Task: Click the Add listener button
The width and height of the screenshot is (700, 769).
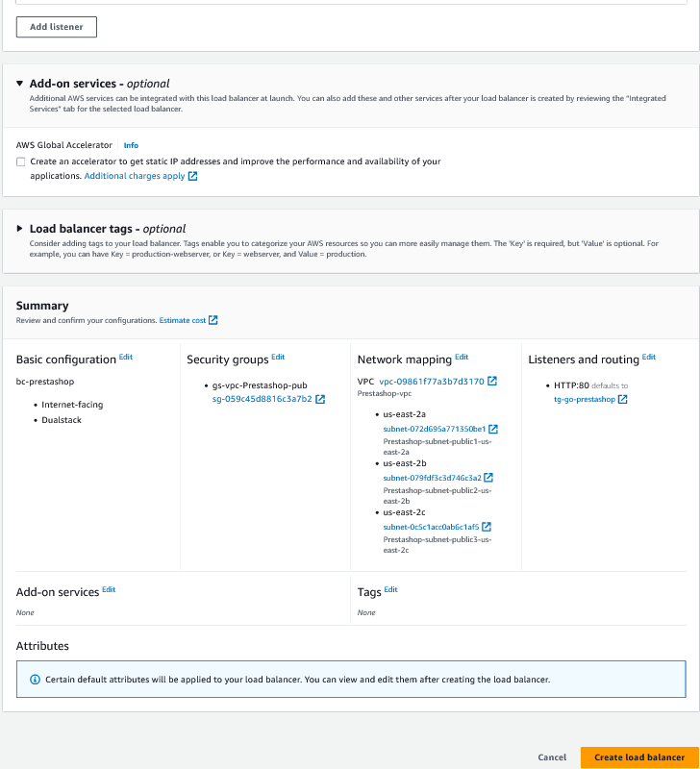Action: [57, 27]
